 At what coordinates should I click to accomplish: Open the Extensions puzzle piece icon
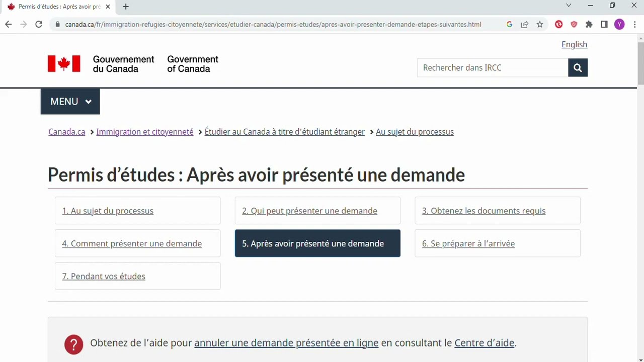click(x=589, y=24)
